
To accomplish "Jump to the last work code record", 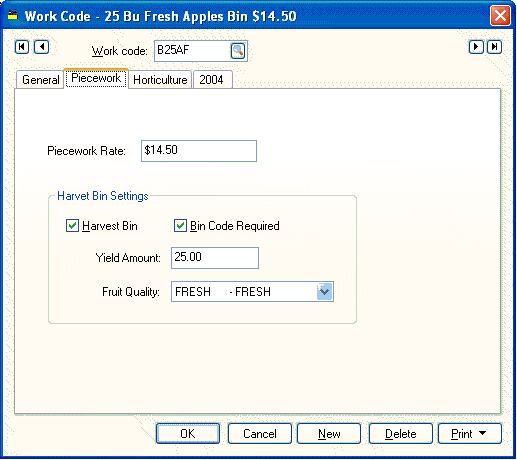I will point(495,47).
